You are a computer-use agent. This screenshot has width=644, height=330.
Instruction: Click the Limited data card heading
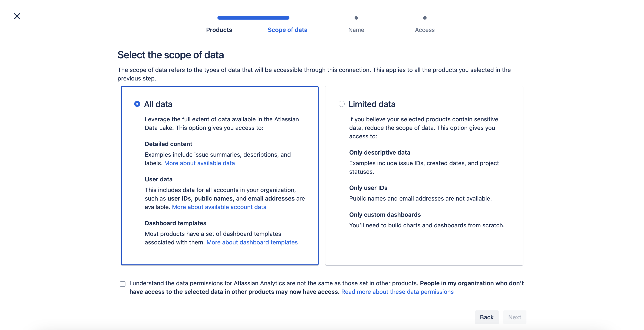372,104
